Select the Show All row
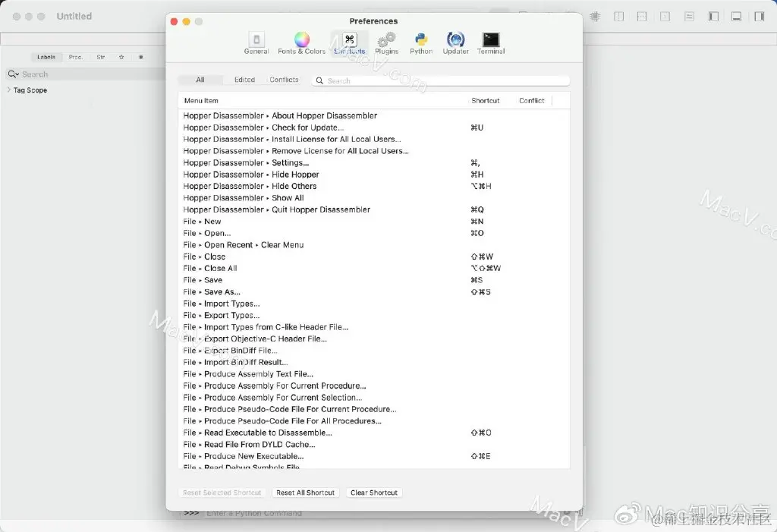Screen dimensions: 777x532 374,198
